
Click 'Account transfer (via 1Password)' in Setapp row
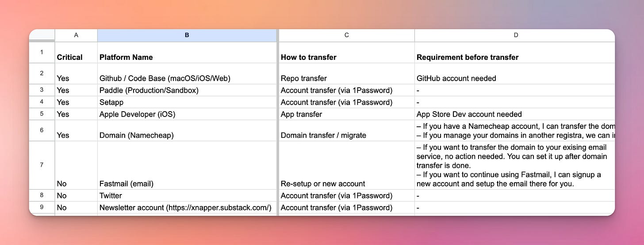click(347, 102)
